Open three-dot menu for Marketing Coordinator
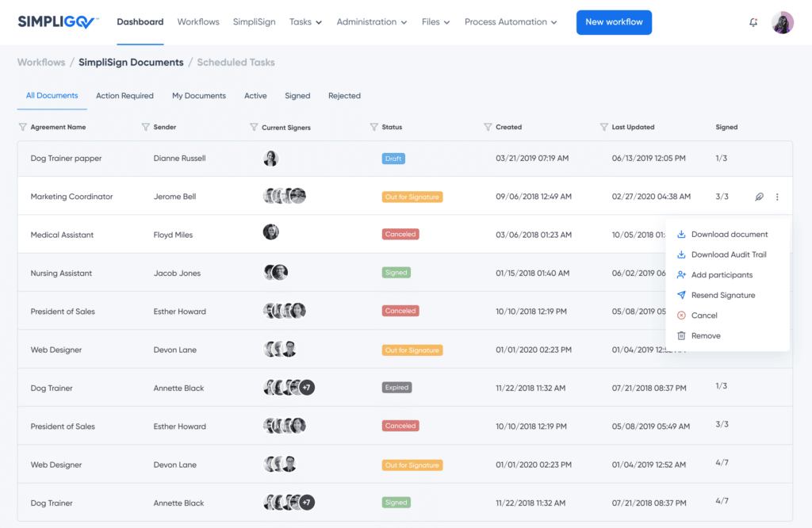Viewport: 812px width, 528px height. (x=777, y=197)
